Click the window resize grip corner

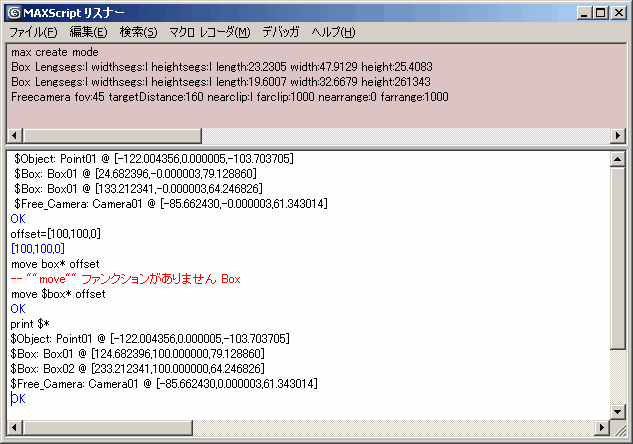(618, 429)
